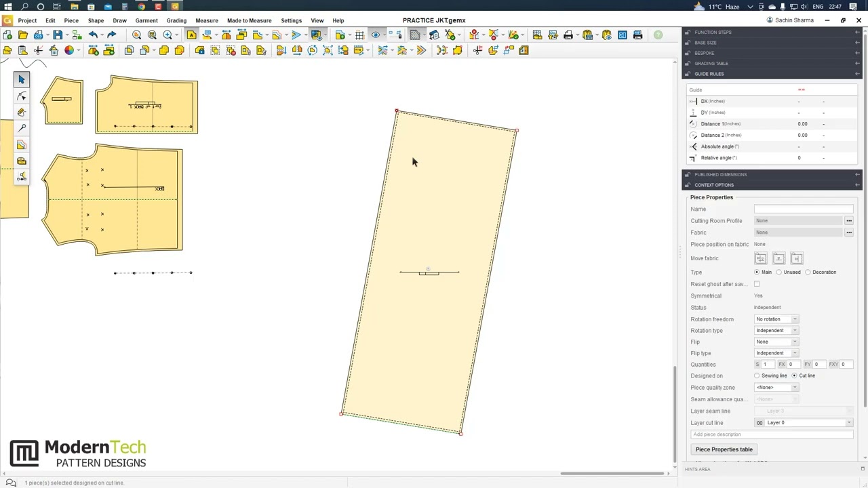Screen dimensions: 868x488
Task: Click the Open folder icon
Action: pos(23,35)
